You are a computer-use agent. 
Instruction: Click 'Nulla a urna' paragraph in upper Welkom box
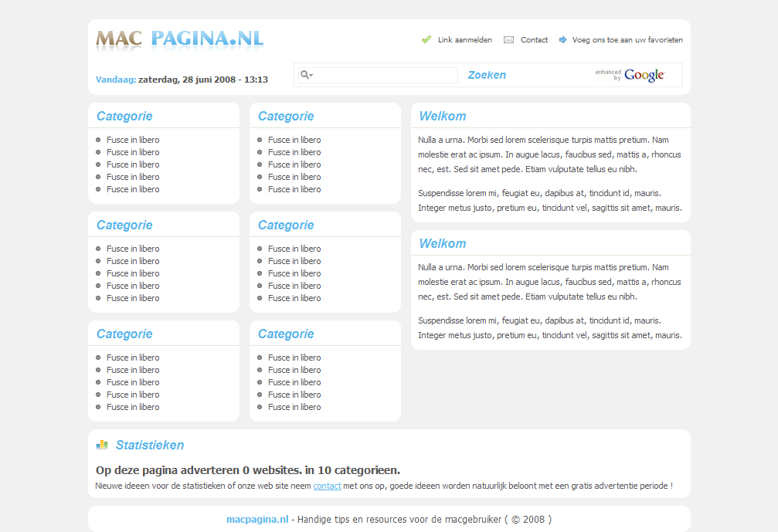tap(549, 154)
